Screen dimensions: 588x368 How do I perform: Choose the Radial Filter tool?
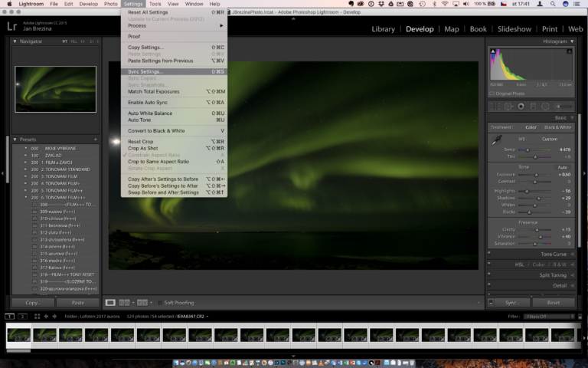coord(544,106)
